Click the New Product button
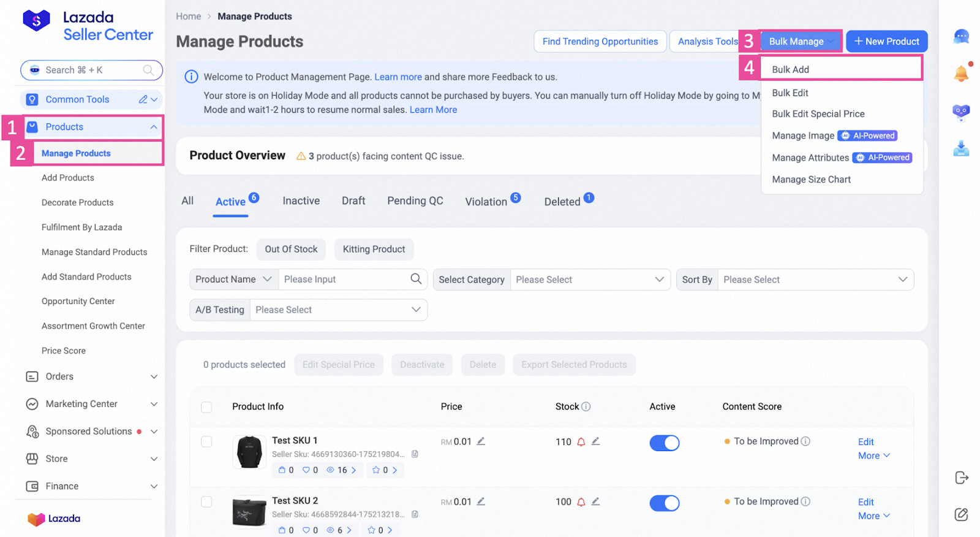This screenshot has width=980, height=537. coord(886,42)
